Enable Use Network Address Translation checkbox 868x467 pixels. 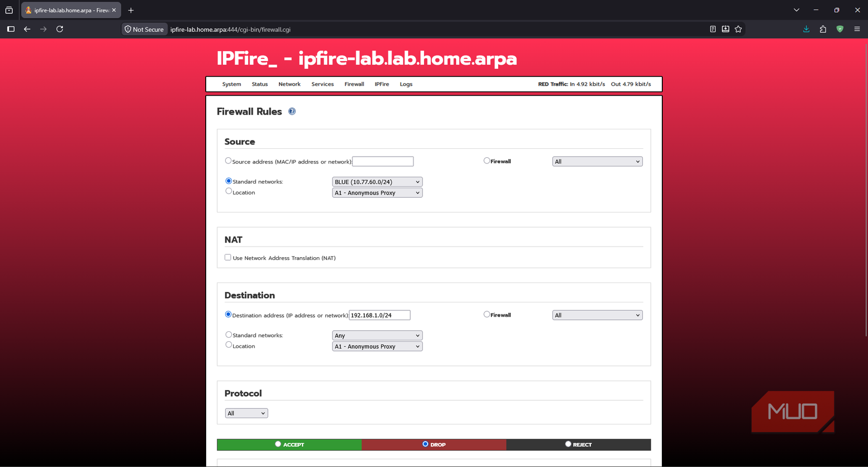(x=228, y=258)
